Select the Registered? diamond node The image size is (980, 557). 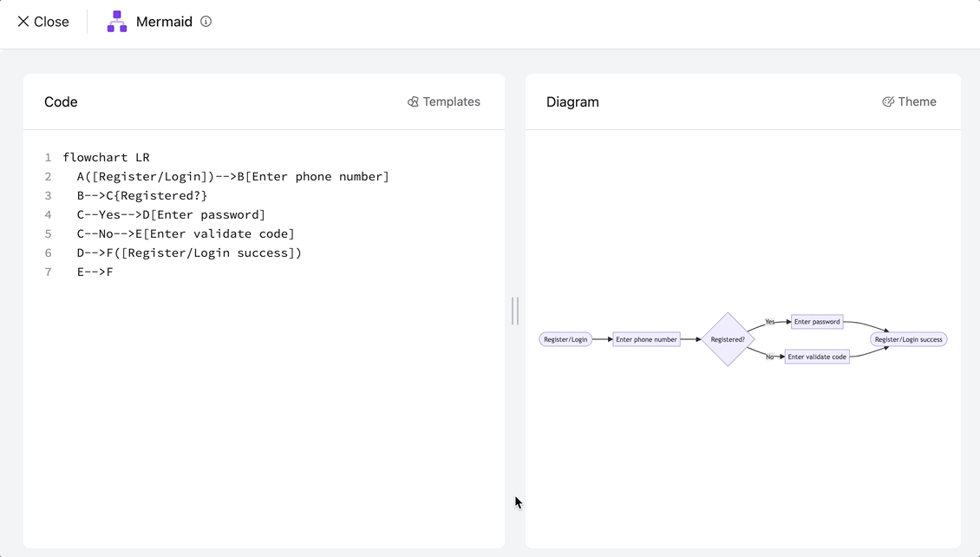[x=728, y=339]
